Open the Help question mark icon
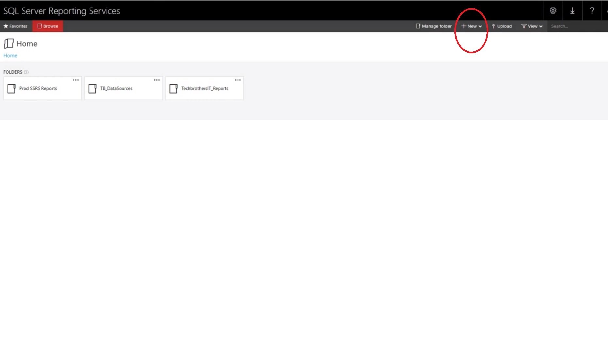The width and height of the screenshot is (608, 364). click(592, 10)
